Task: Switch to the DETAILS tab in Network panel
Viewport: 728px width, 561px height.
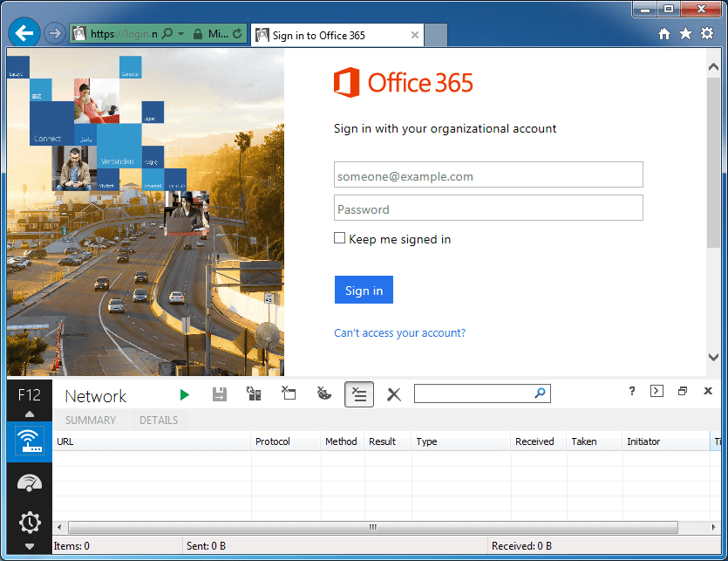Action: click(x=158, y=420)
